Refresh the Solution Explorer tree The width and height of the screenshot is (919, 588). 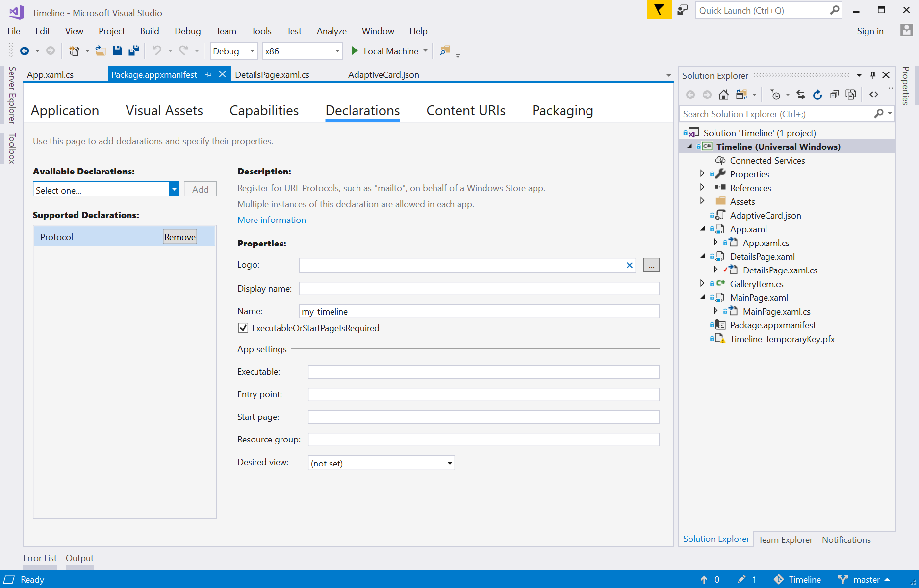coord(817,95)
